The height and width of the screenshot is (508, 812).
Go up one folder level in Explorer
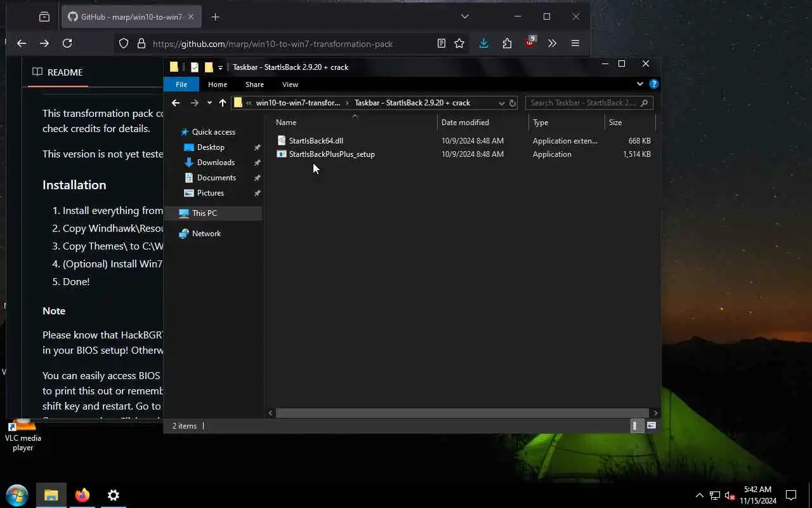223,103
